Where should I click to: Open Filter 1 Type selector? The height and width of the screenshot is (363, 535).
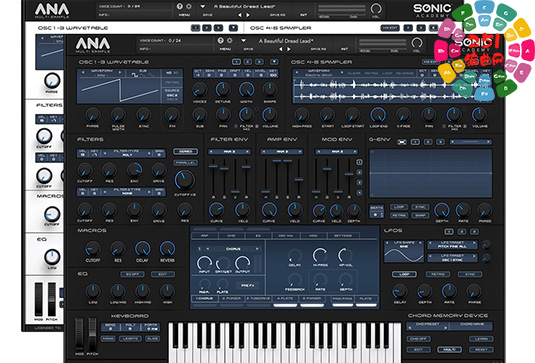127,153
